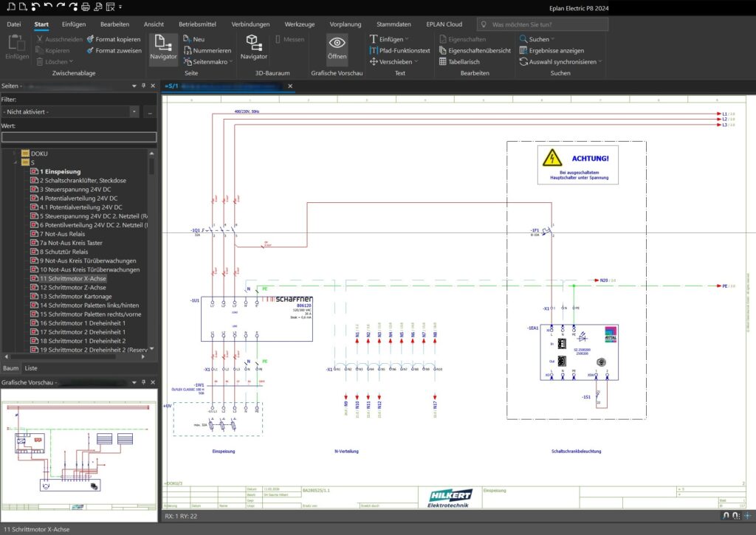Image resolution: width=756 pixels, height=535 pixels.
Task: Click the Tabellarisch button in Bearbeiten group
Action: coord(463,62)
